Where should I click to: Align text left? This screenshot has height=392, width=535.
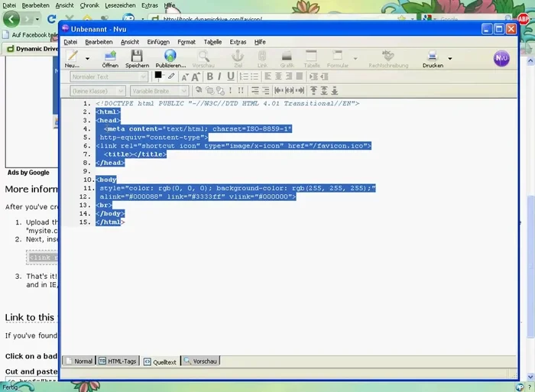(267, 76)
